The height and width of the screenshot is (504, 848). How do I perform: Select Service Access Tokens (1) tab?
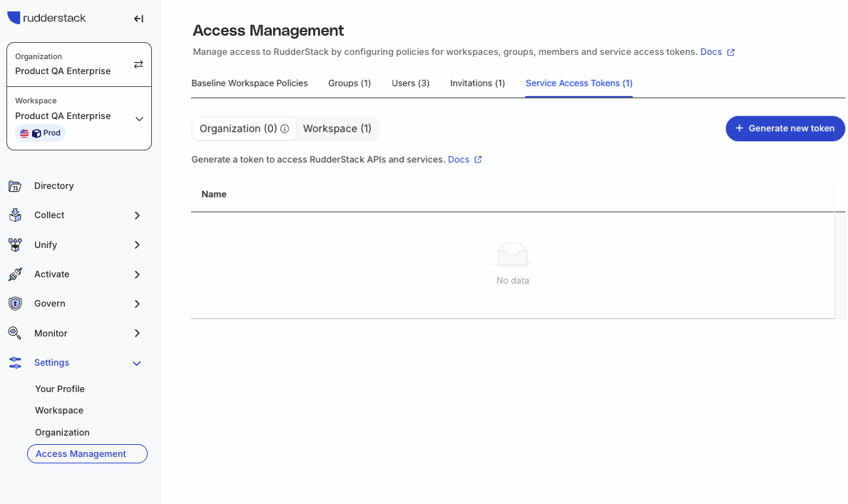click(578, 83)
